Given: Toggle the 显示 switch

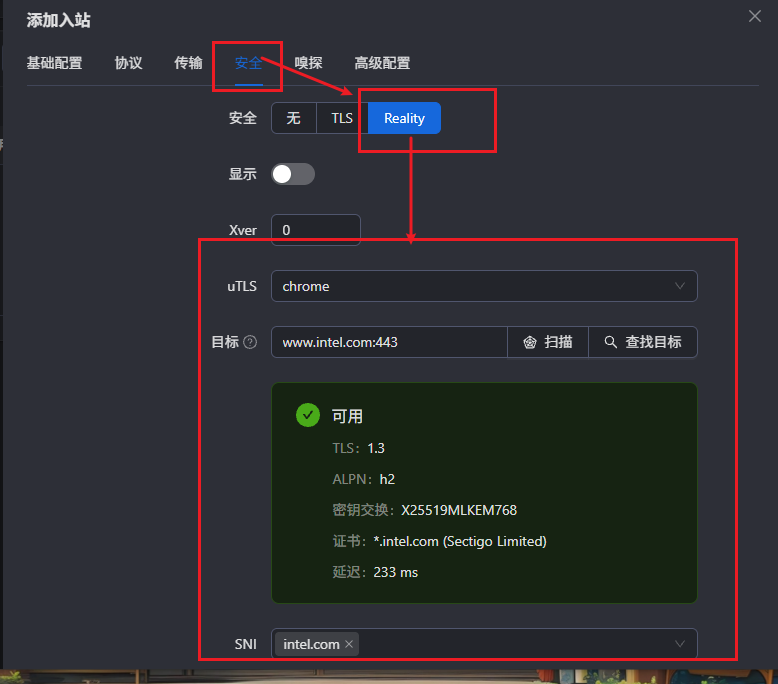Looking at the screenshot, I should pyautogui.click(x=293, y=174).
